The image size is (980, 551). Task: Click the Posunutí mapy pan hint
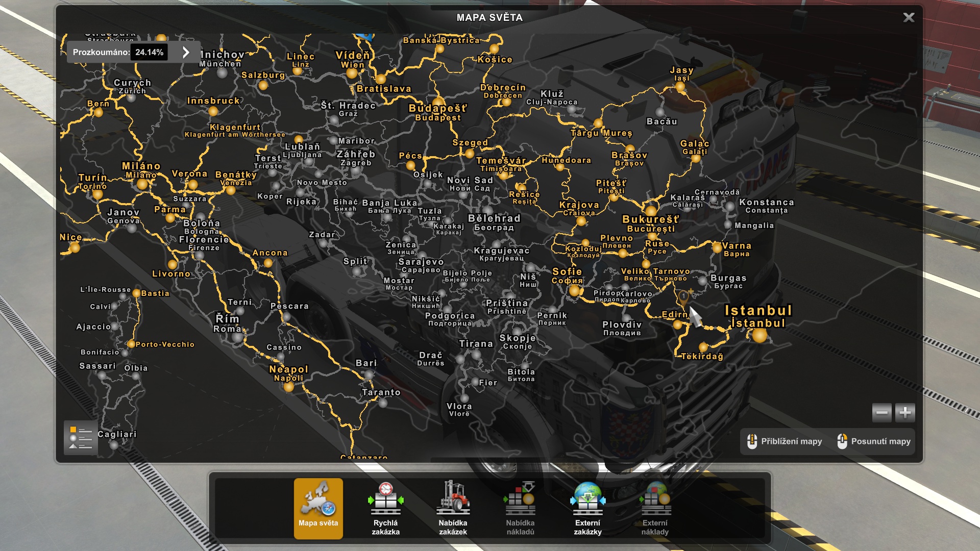(874, 441)
